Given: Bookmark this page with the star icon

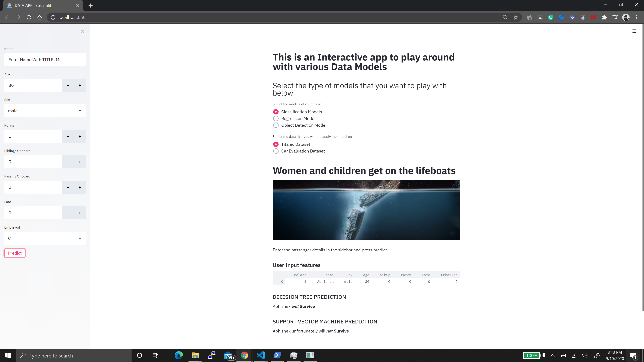Looking at the screenshot, I should pyautogui.click(x=516, y=17).
